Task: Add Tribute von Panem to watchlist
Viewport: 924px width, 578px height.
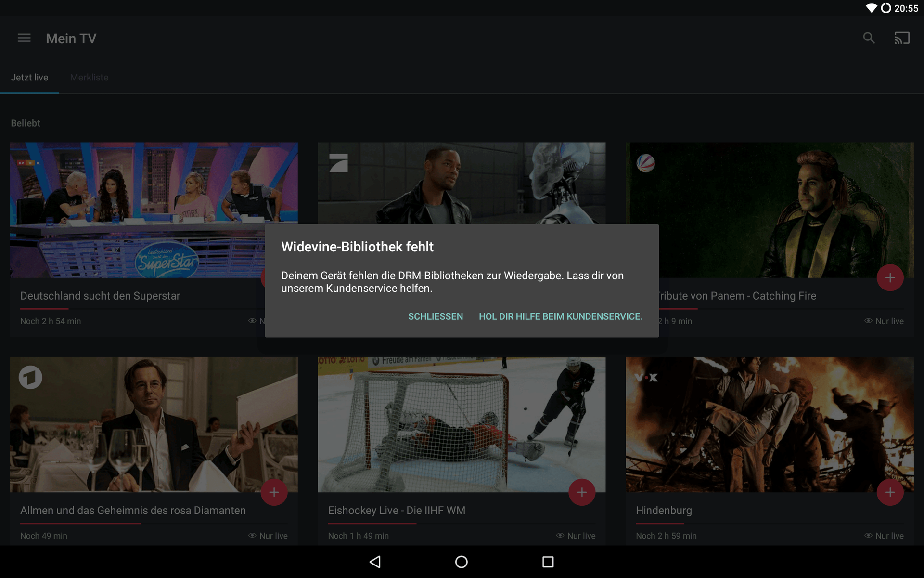Action: click(x=890, y=278)
